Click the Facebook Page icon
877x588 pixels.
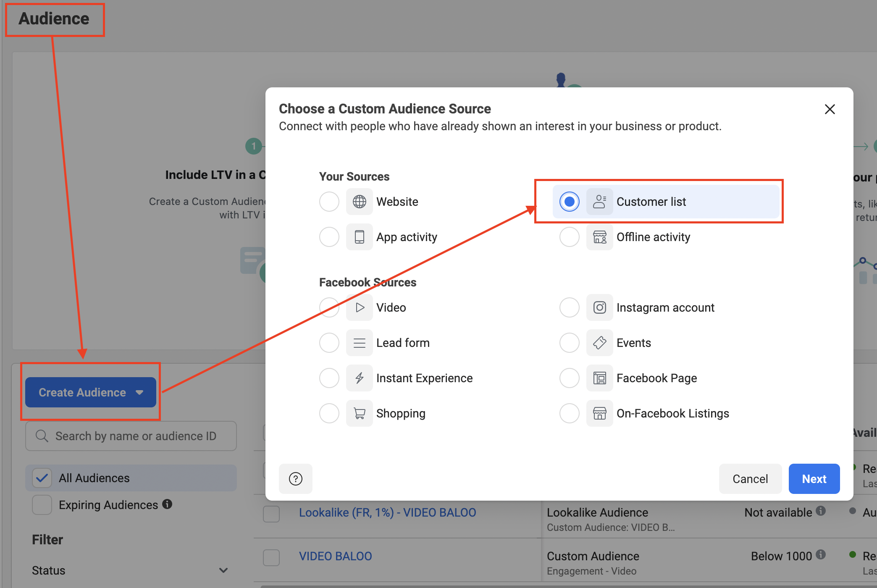tap(600, 378)
